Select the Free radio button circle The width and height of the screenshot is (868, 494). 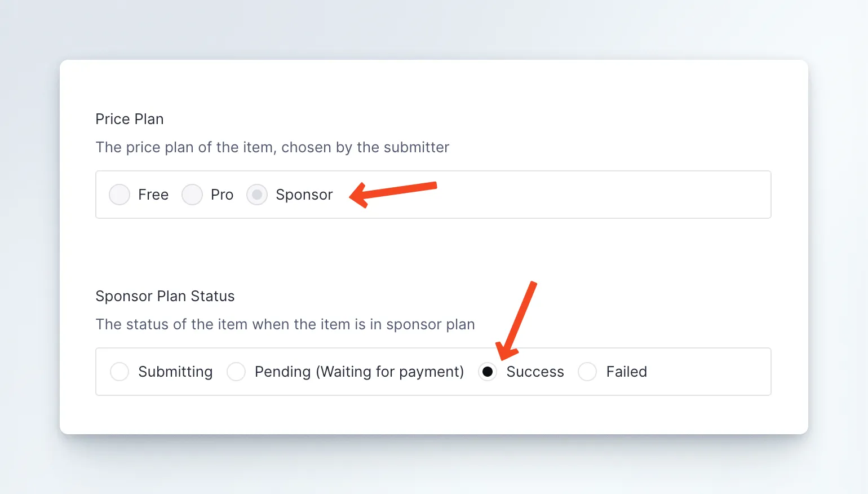click(119, 195)
